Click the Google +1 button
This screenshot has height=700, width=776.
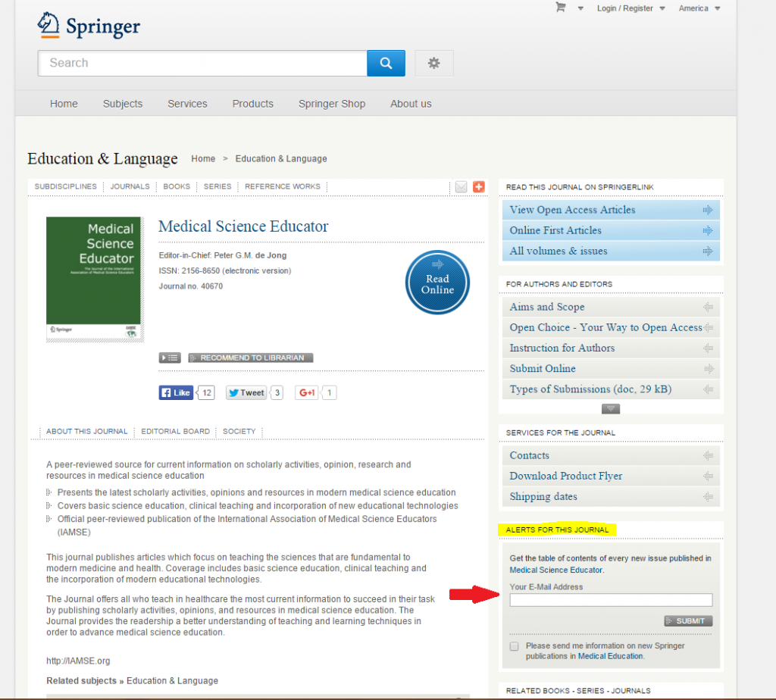click(307, 392)
